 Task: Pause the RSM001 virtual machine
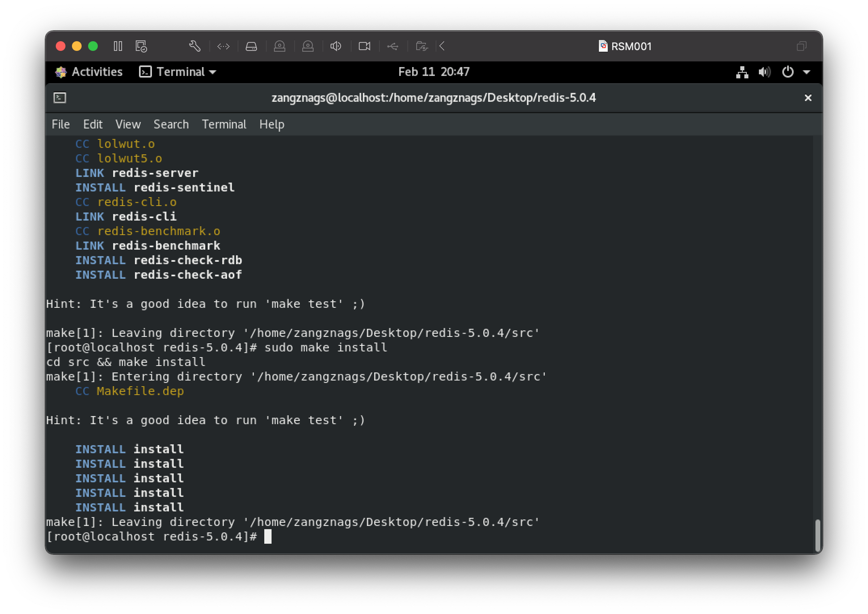click(x=118, y=46)
